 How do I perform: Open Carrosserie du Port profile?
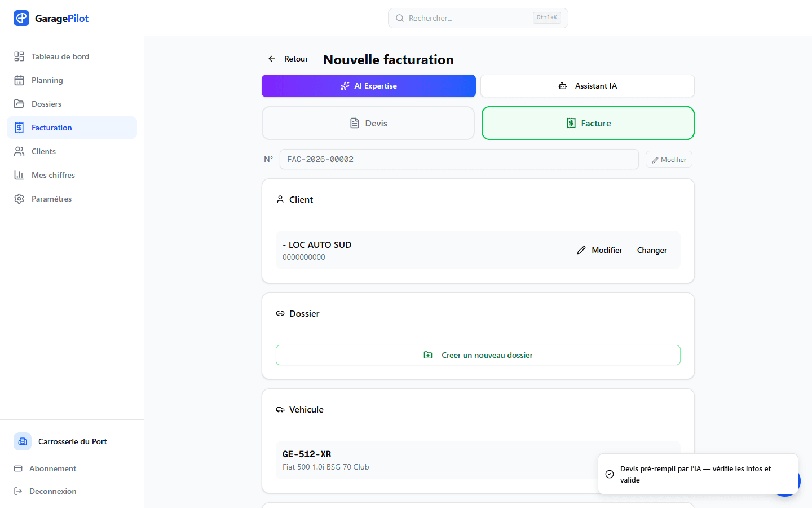72,441
